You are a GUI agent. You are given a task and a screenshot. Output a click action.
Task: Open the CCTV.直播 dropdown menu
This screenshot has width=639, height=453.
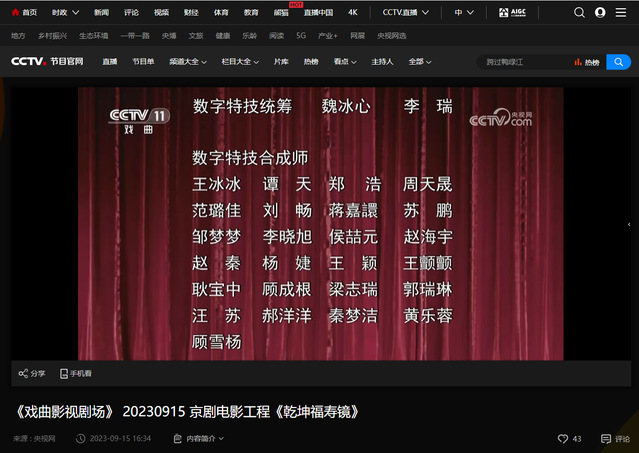tap(406, 13)
